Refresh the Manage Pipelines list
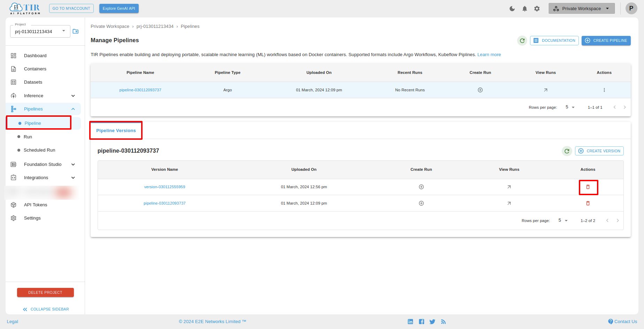Screen dimensions: 644x329 522,41
